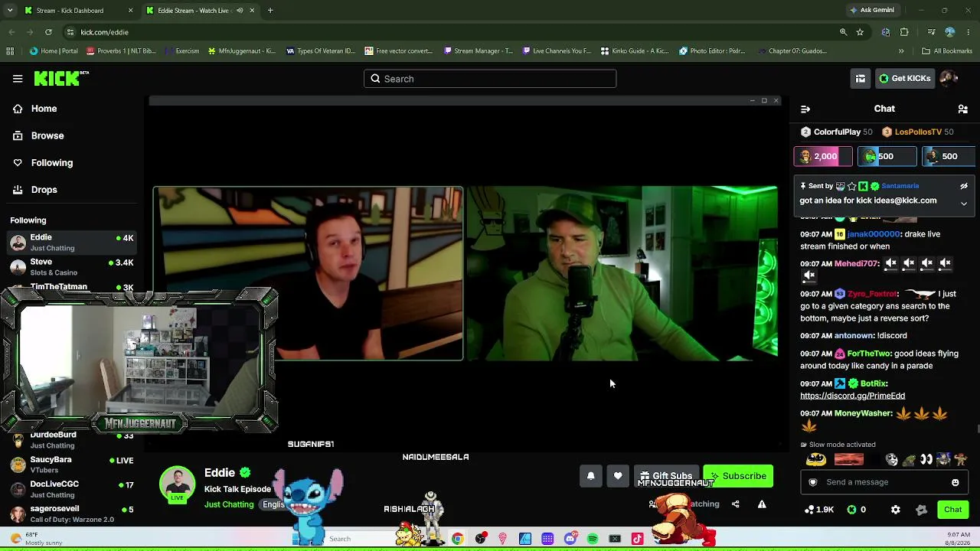980x551 pixels.
Task: Click the MoneyWasher username in chat
Action: [x=864, y=413]
